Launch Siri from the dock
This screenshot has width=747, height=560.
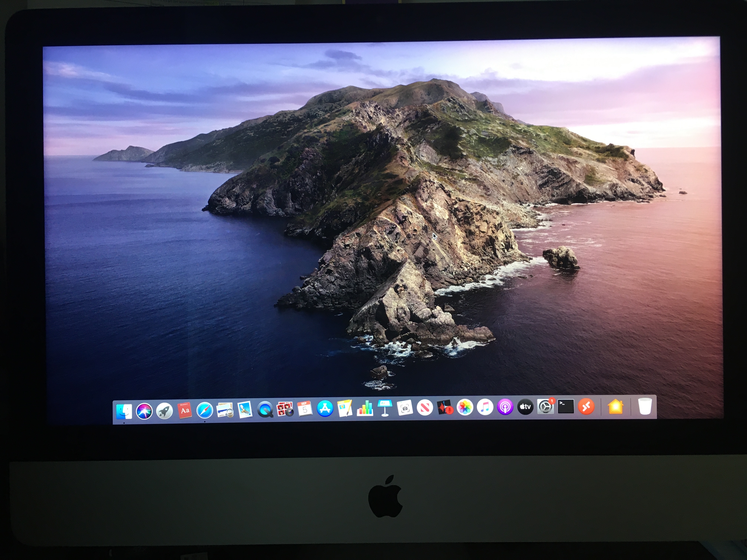[x=144, y=411]
